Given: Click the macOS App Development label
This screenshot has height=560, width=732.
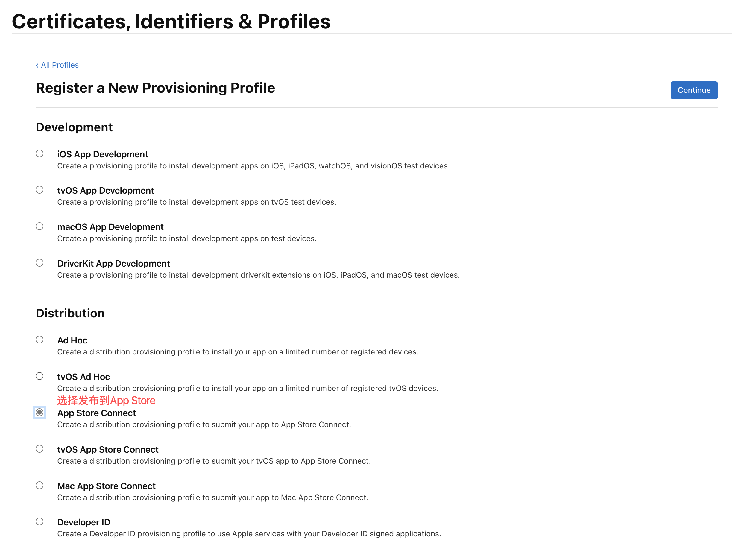Looking at the screenshot, I should point(110,227).
